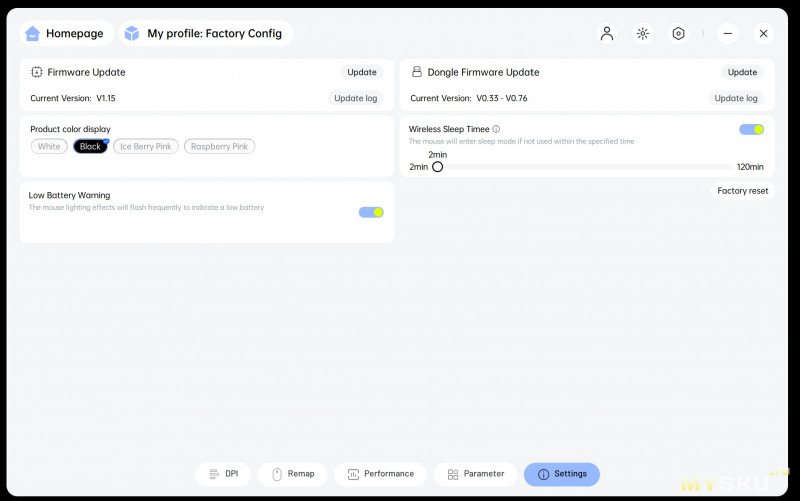Switch to the DPI tab
The height and width of the screenshot is (501, 800).
pos(223,474)
